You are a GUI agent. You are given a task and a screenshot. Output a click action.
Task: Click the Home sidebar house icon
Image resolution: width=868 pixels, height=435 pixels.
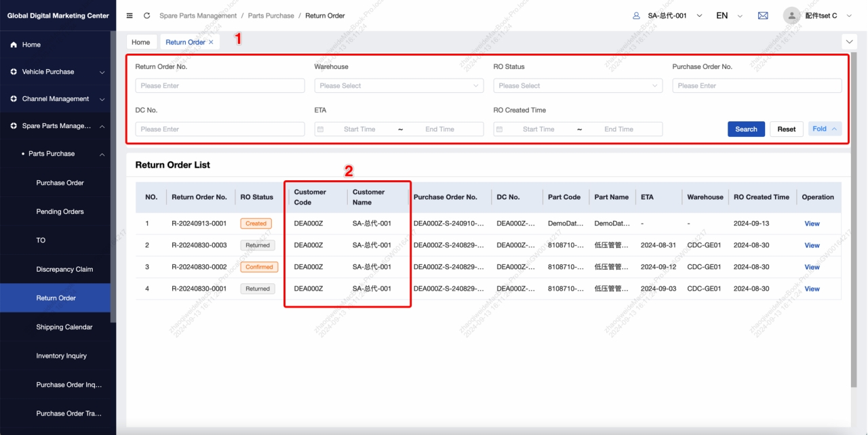tap(14, 45)
